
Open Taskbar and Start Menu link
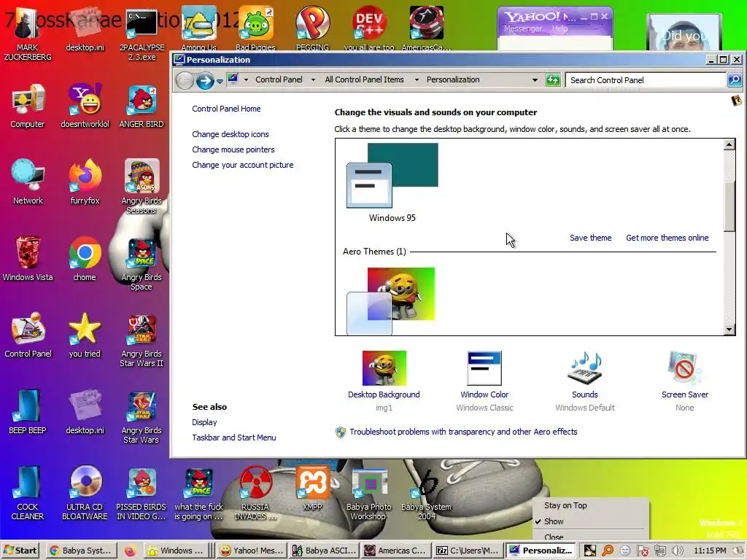[234, 437]
